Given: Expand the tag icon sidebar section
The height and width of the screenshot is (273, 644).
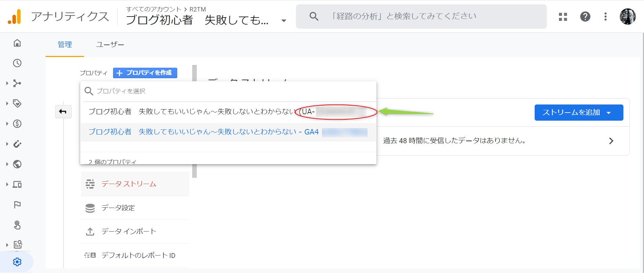Looking at the screenshot, I should 17,103.
